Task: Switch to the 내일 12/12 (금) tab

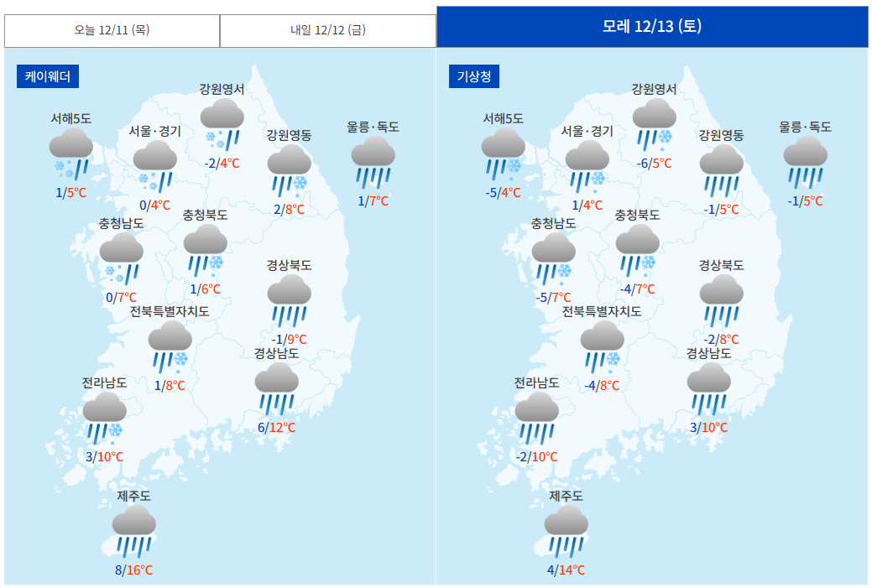Action: click(328, 30)
